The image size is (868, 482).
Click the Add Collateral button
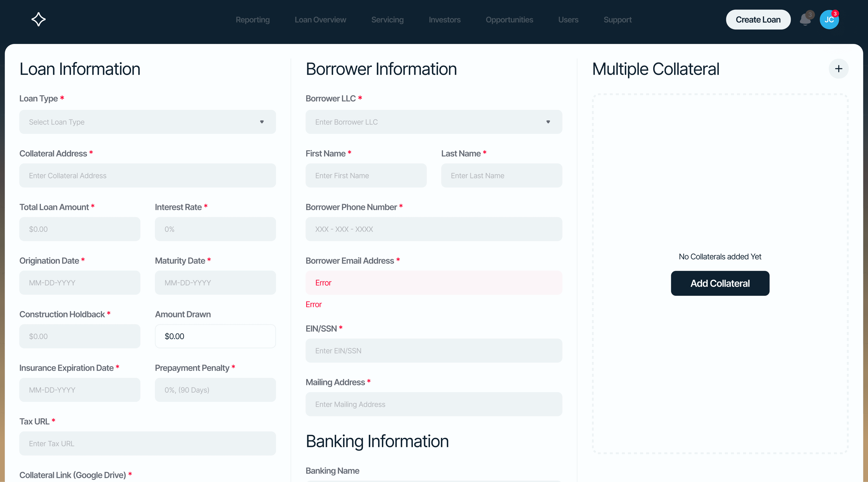click(x=720, y=283)
